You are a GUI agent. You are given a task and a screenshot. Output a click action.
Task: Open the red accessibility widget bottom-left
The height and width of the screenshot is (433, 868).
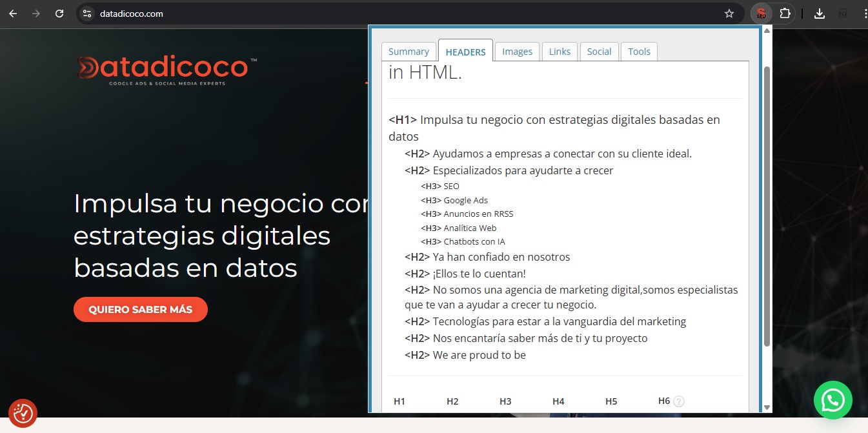[23, 413]
